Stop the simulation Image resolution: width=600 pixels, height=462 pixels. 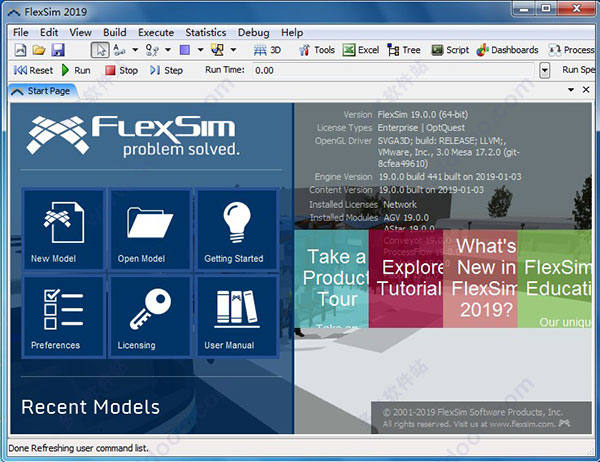point(121,70)
